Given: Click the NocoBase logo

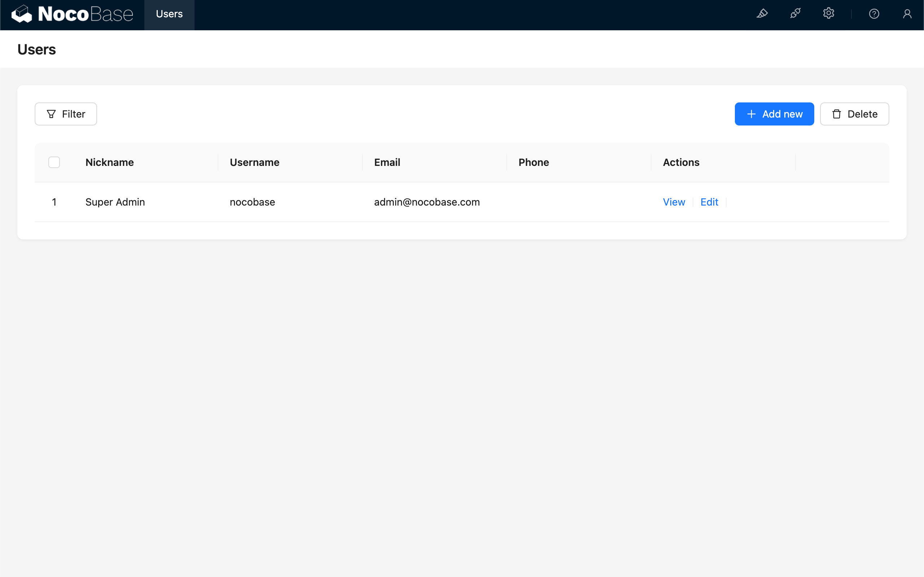Looking at the screenshot, I should pos(72,14).
